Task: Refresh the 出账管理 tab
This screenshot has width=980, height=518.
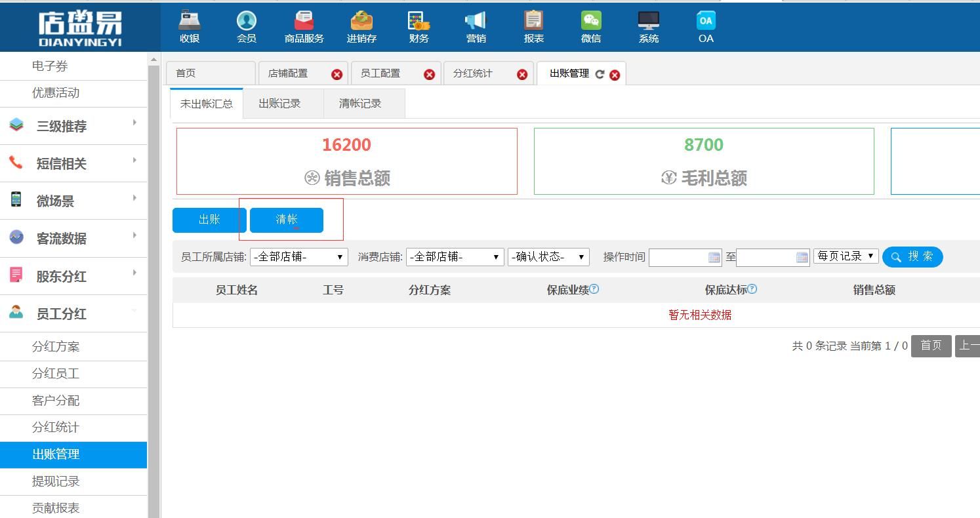Action: pos(600,74)
